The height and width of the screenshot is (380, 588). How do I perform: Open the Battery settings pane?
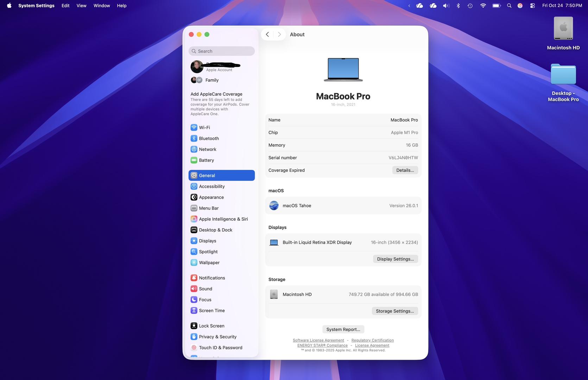206,160
